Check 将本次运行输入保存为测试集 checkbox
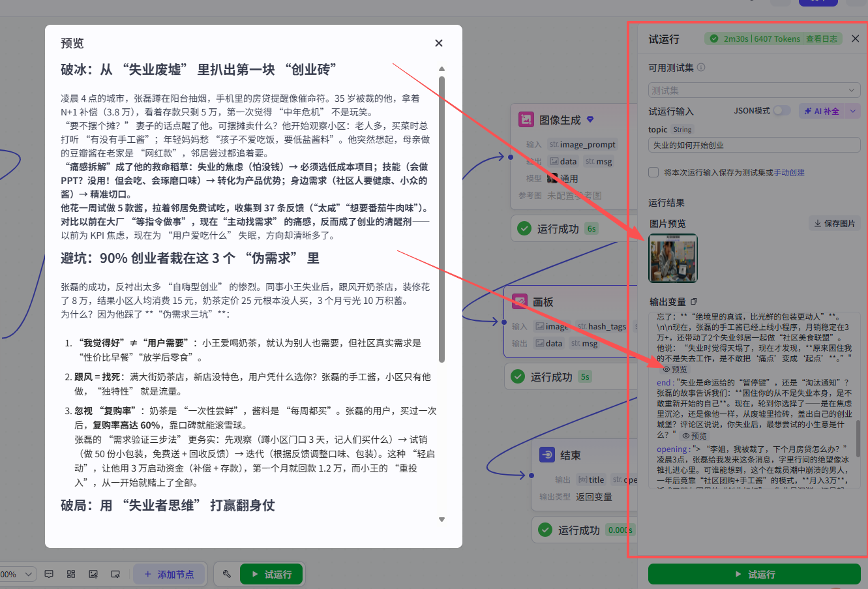Viewport: 868px width, 589px height. (x=653, y=172)
